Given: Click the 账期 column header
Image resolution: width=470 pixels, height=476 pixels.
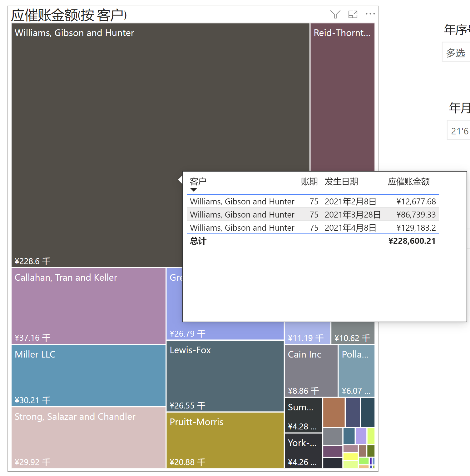Looking at the screenshot, I should (309, 182).
